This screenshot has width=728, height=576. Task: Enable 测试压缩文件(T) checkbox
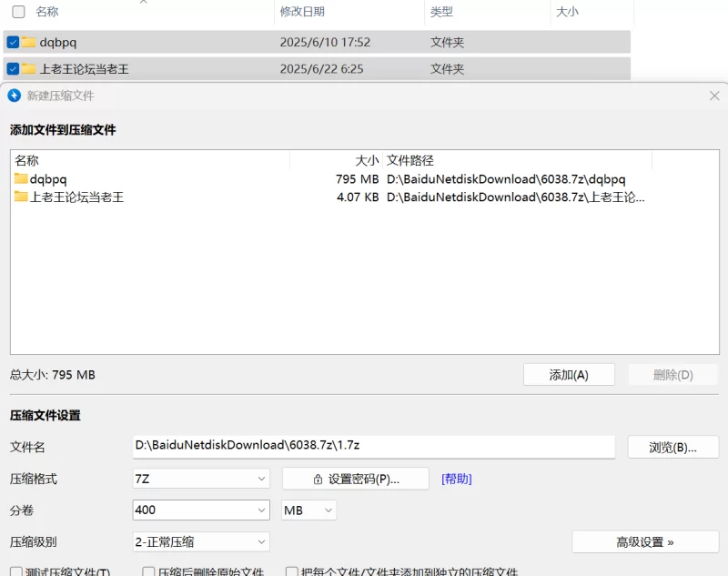coord(16,571)
